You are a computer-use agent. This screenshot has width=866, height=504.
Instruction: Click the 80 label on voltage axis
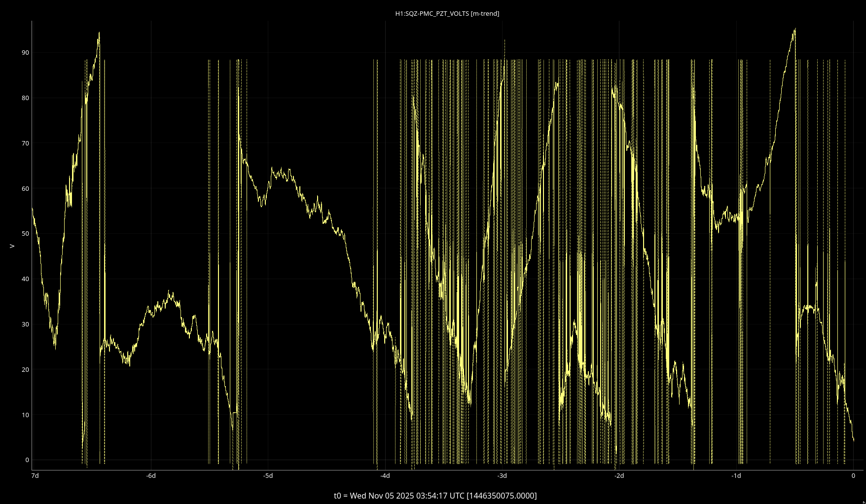(25, 98)
